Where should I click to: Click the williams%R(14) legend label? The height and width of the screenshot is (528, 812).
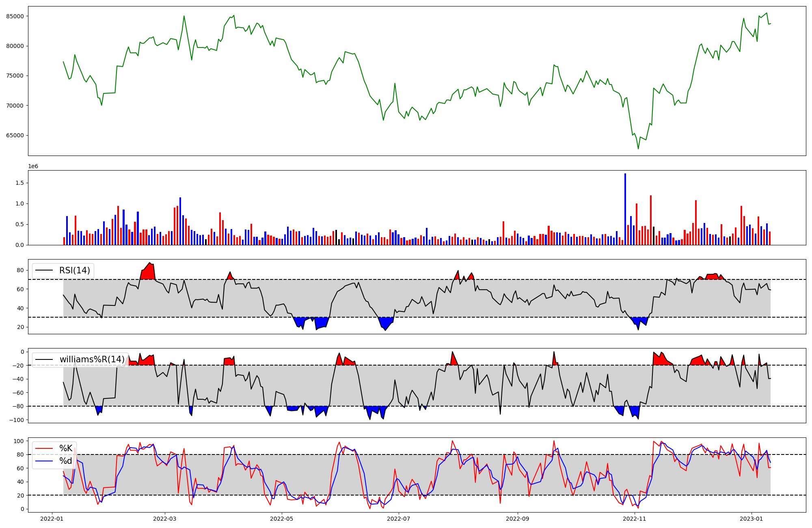click(x=92, y=359)
